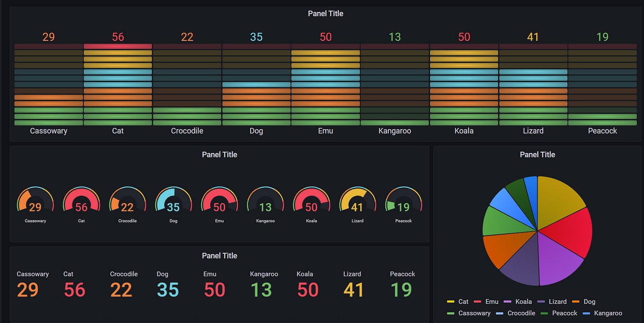The width and height of the screenshot is (644, 323).
Task: Select the Dog gauge showing 35
Action: point(173,202)
